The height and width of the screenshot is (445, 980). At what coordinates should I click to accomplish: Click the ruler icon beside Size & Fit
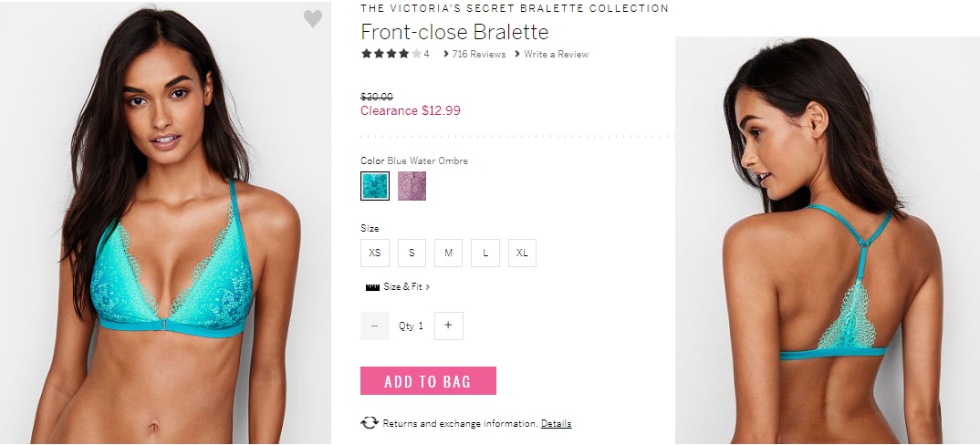[371, 287]
